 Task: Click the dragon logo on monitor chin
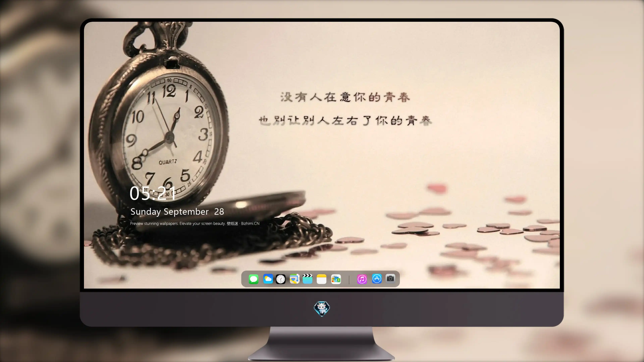click(x=322, y=309)
